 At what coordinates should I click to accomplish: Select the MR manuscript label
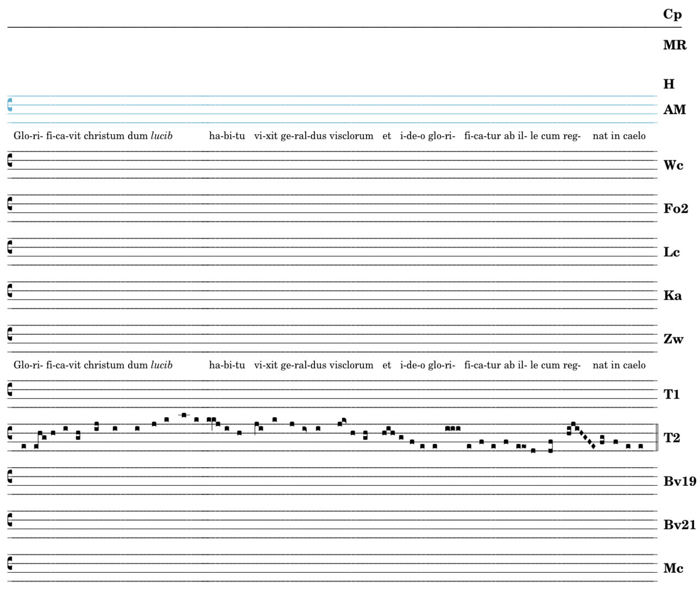tap(674, 45)
